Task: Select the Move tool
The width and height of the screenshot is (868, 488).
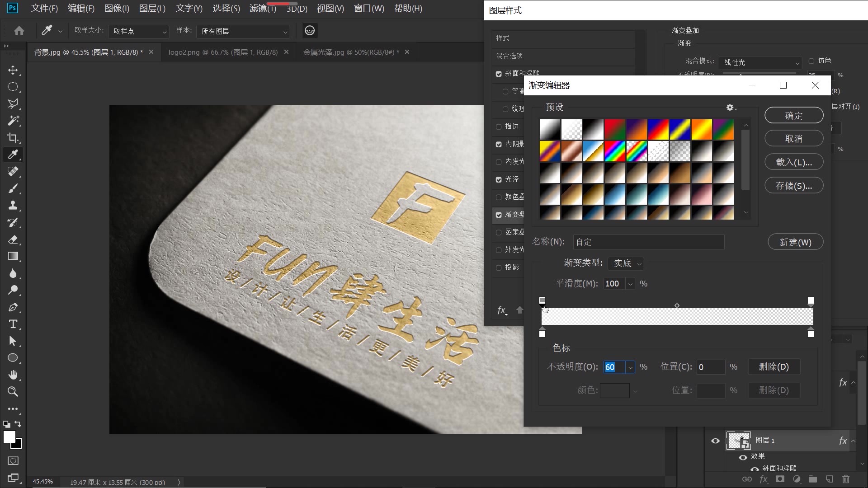Action: click(13, 70)
